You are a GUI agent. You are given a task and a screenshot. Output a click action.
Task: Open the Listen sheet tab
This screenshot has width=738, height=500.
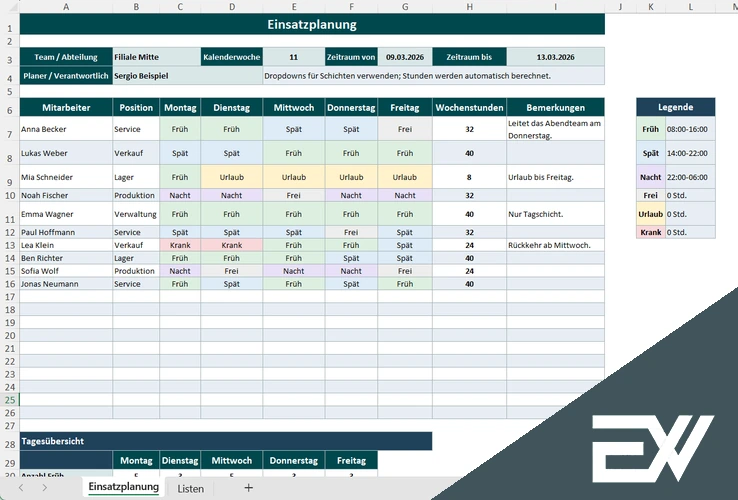[x=191, y=489]
